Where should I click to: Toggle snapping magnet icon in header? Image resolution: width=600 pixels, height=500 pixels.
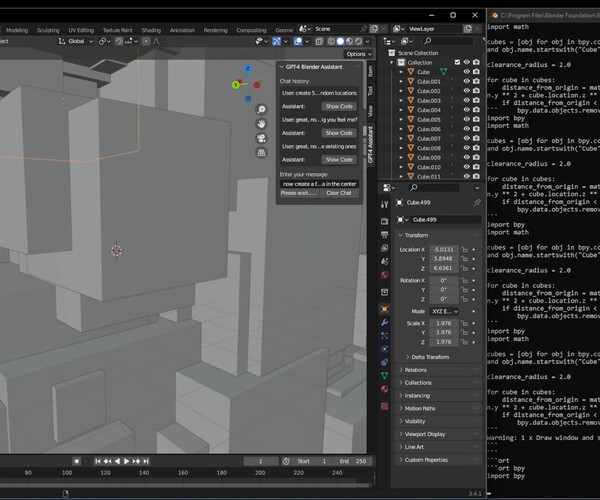point(119,41)
